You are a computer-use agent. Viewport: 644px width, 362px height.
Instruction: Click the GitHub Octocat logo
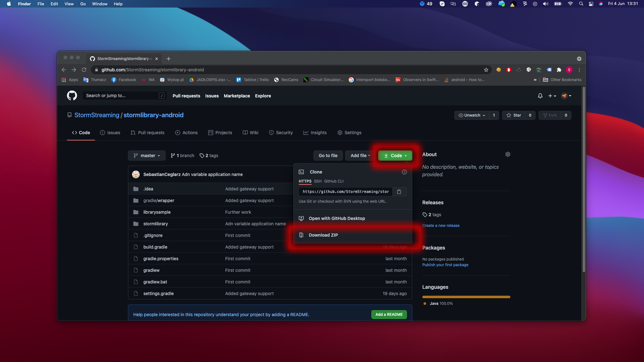point(72,96)
